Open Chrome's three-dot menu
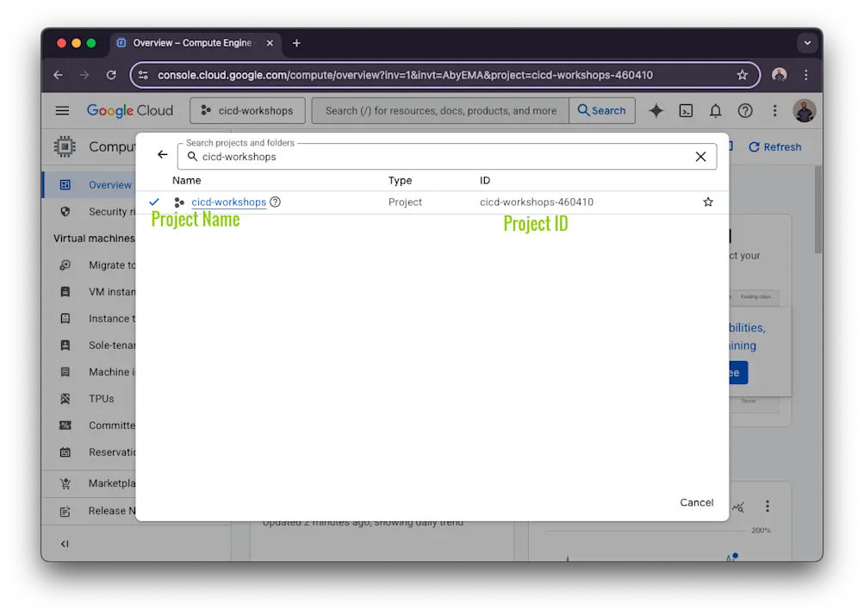 pos(805,75)
